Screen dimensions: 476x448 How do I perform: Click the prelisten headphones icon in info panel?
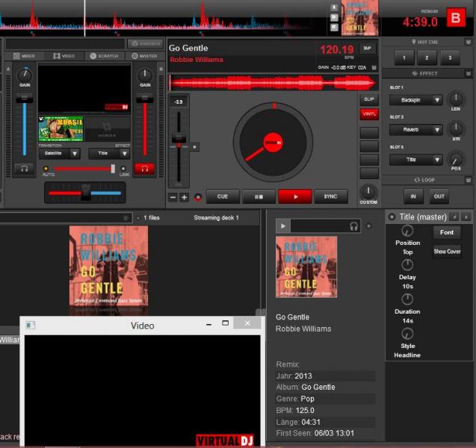click(354, 225)
